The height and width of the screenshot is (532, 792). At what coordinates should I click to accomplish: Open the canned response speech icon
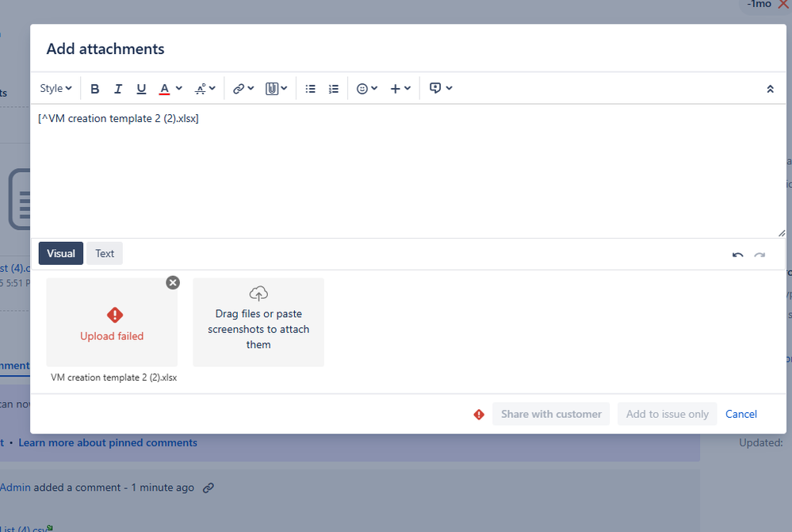pos(435,89)
